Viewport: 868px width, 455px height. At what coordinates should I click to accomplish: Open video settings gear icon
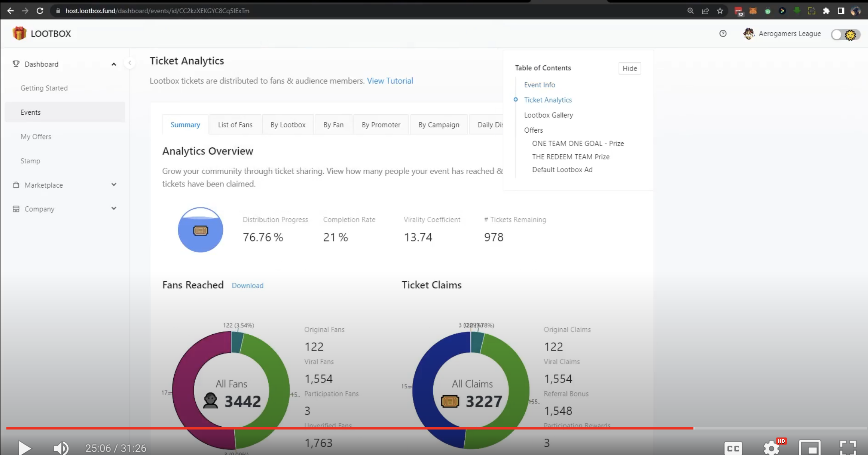point(772,448)
